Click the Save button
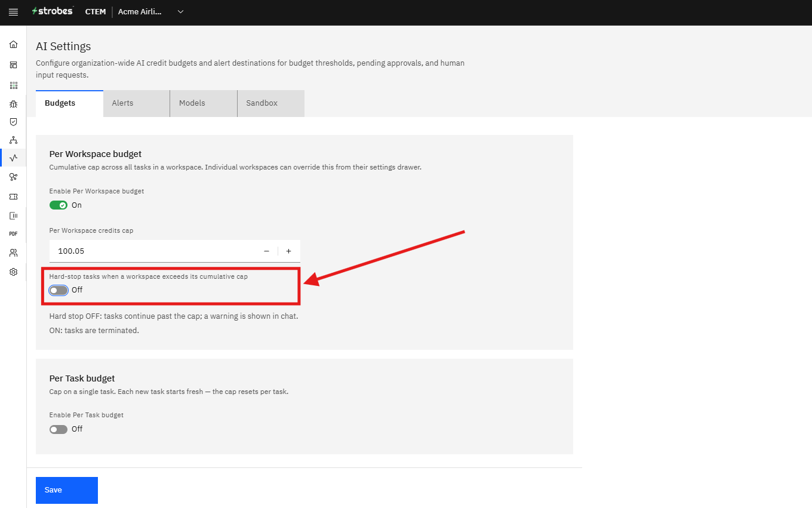812x508 pixels. 67,490
